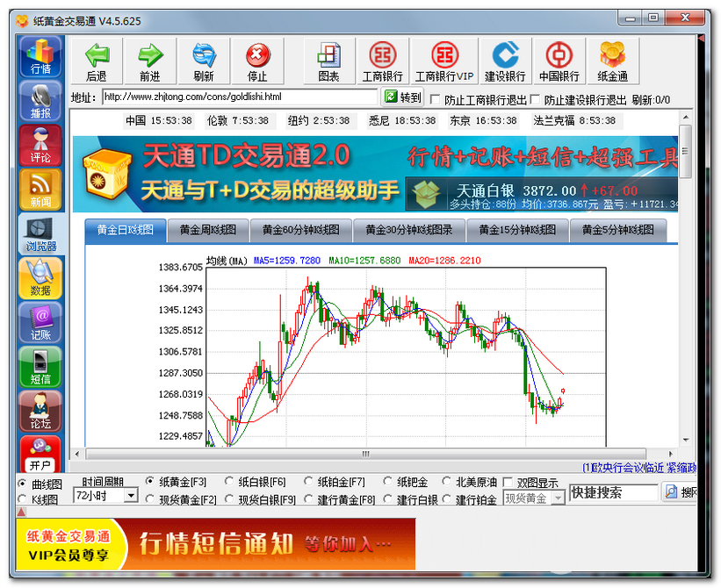Image resolution: width=721 pixels, height=588 pixels.
Task: Toggle the 双图显示 dual chart checkbox
Action: click(508, 483)
